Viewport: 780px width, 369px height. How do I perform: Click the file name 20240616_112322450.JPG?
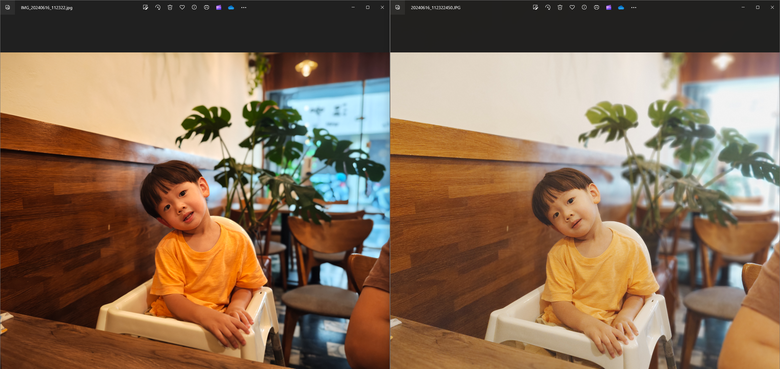pos(435,8)
